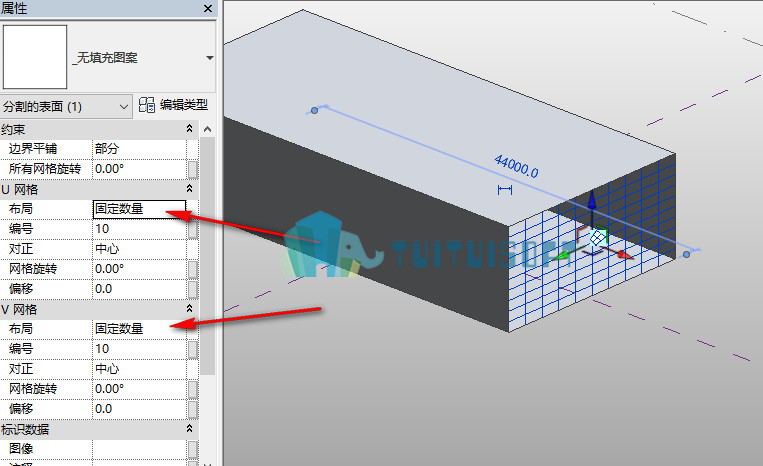
Task: Click the 44000.0 dimension text
Action: click(516, 166)
